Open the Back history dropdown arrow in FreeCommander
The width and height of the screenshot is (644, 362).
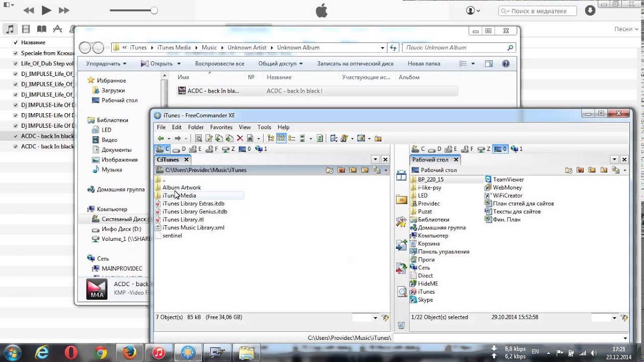[x=169, y=139]
